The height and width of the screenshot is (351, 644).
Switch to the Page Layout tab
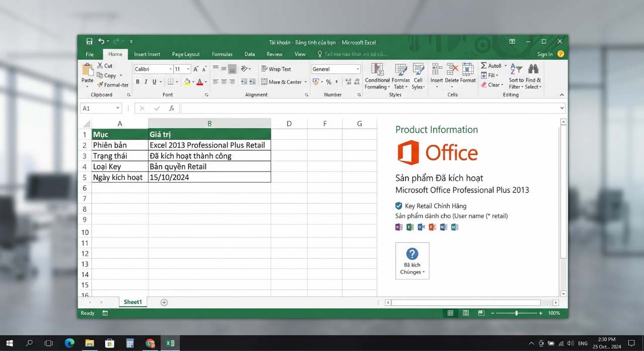coord(186,54)
